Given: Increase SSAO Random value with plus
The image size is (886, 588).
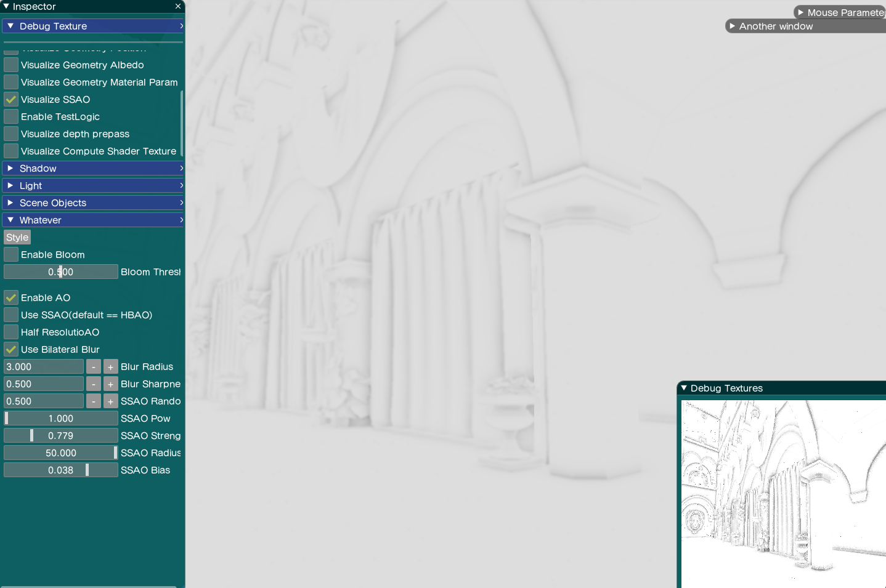Looking at the screenshot, I should click(x=110, y=401).
